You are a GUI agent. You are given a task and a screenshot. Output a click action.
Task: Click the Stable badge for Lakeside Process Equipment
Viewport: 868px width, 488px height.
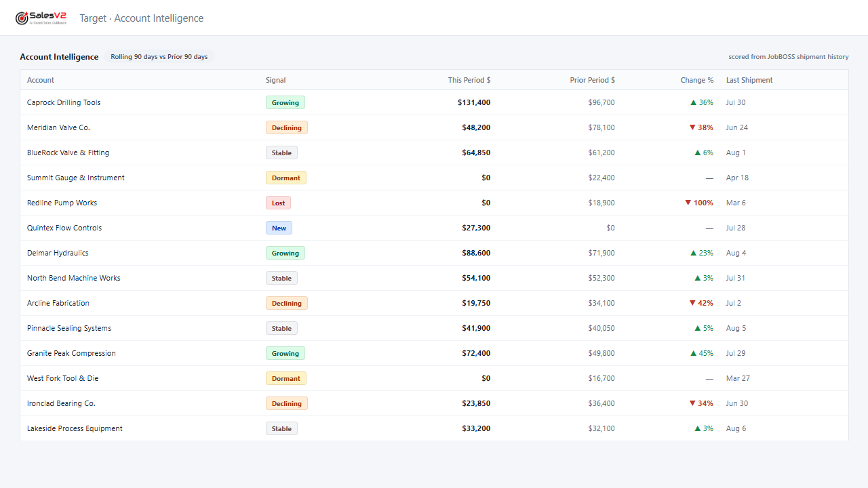(x=281, y=428)
